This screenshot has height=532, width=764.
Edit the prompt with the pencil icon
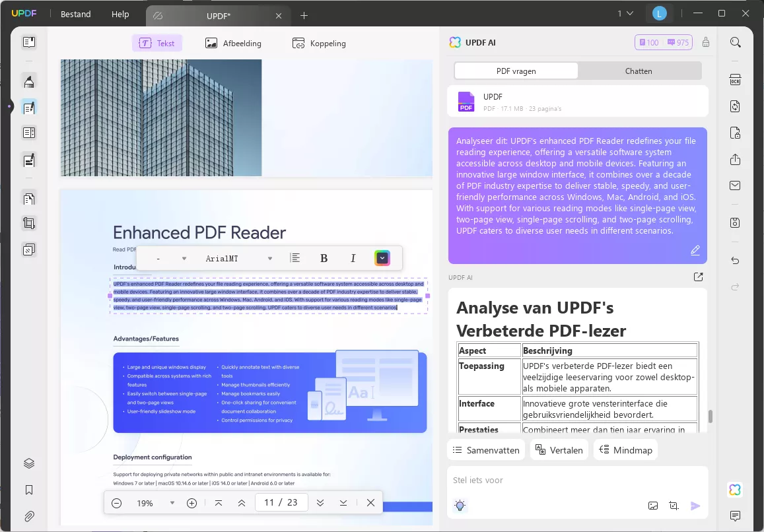(x=695, y=250)
